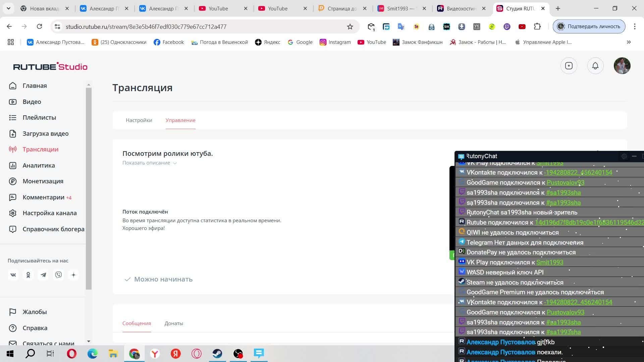
Task: Bookmark page with the star icon
Action: (350, 26)
